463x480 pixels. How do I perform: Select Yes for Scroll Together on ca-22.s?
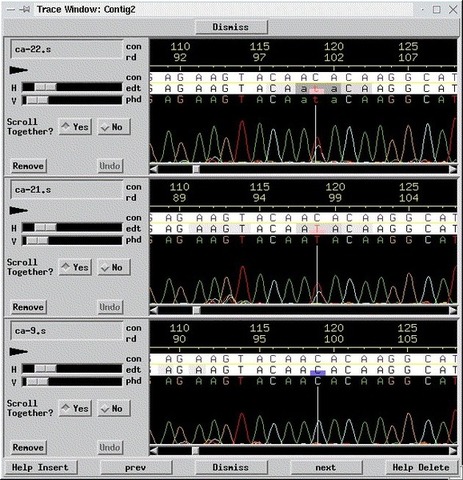click(x=76, y=127)
